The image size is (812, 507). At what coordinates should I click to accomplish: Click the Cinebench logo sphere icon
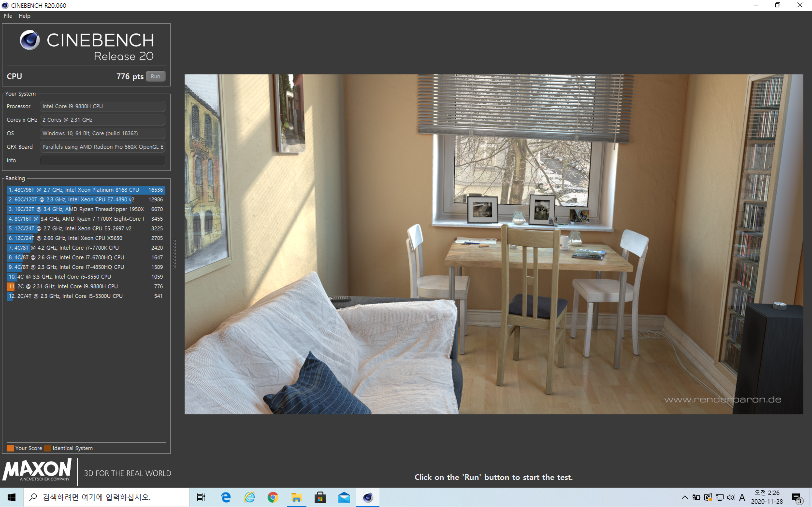(29, 40)
